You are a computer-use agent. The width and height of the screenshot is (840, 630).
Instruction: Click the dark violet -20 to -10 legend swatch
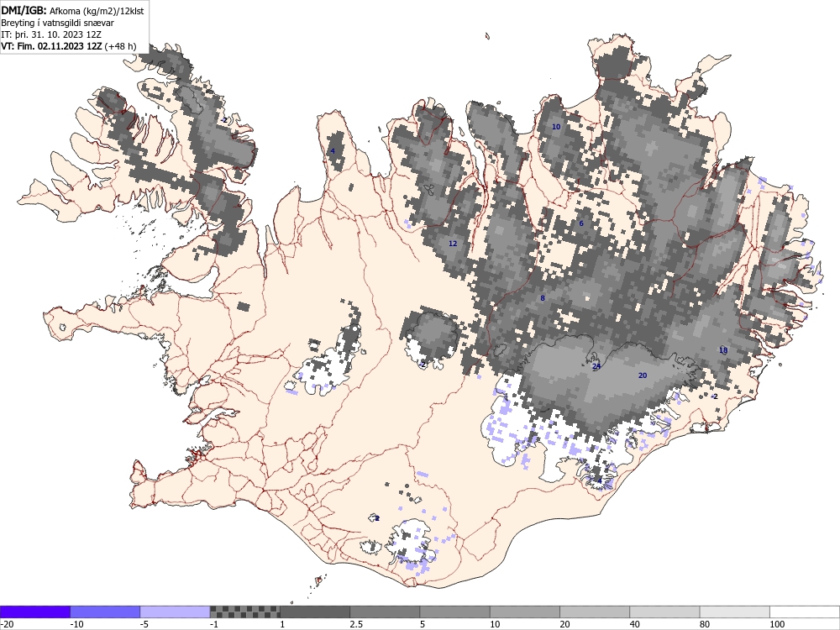pos(35,612)
